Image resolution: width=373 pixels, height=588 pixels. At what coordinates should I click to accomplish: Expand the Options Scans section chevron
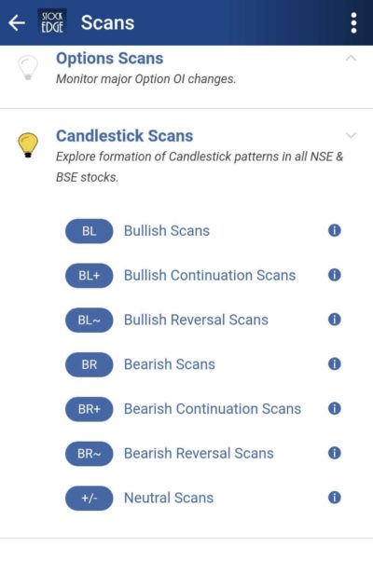[x=351, y=58]
